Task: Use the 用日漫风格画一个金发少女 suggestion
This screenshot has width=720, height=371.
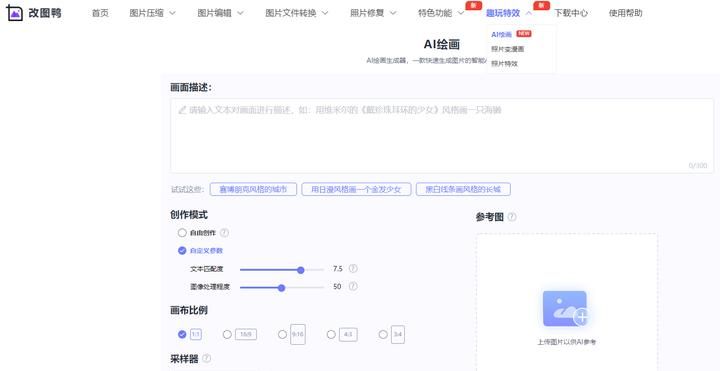Action: (356, 189)
